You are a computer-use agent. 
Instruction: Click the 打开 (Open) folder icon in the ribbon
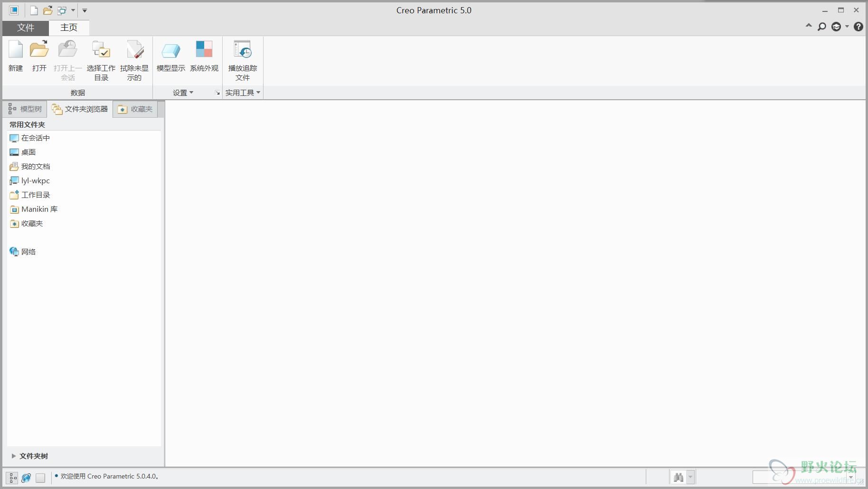click(39, 49)
